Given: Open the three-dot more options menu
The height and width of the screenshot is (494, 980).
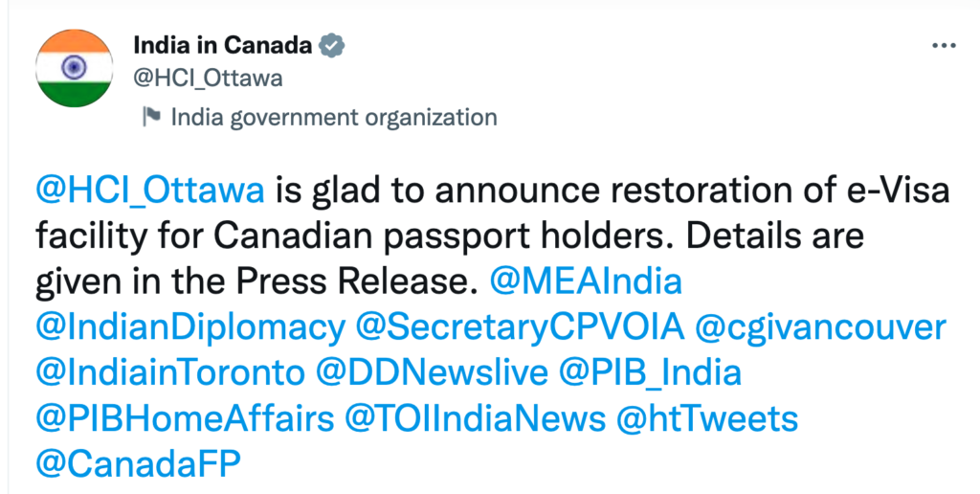Looking at the screenshot, I should [944, 45].
